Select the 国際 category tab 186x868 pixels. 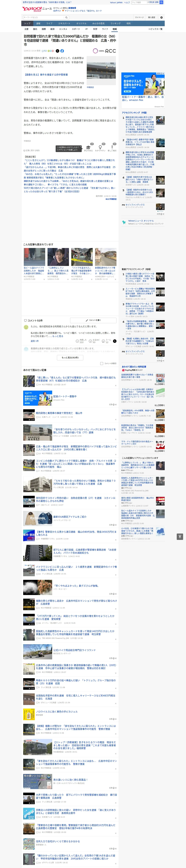coord(44,29)
